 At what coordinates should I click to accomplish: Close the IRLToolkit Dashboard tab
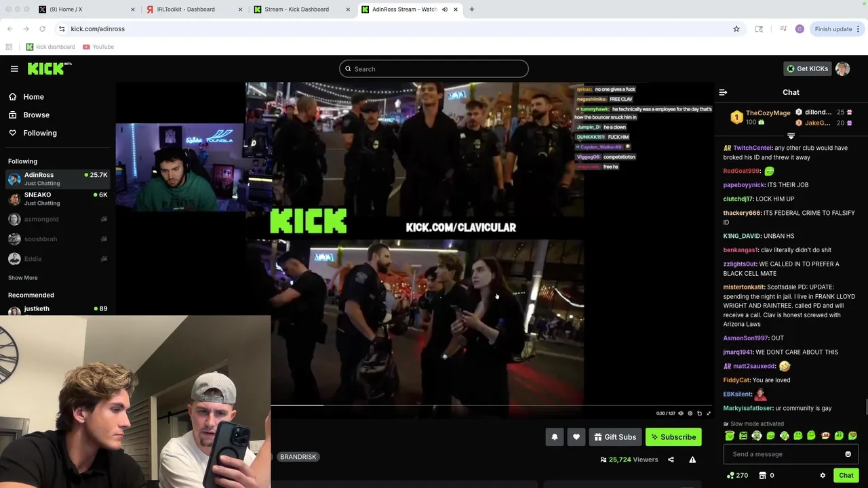click(x=241, y=9)
